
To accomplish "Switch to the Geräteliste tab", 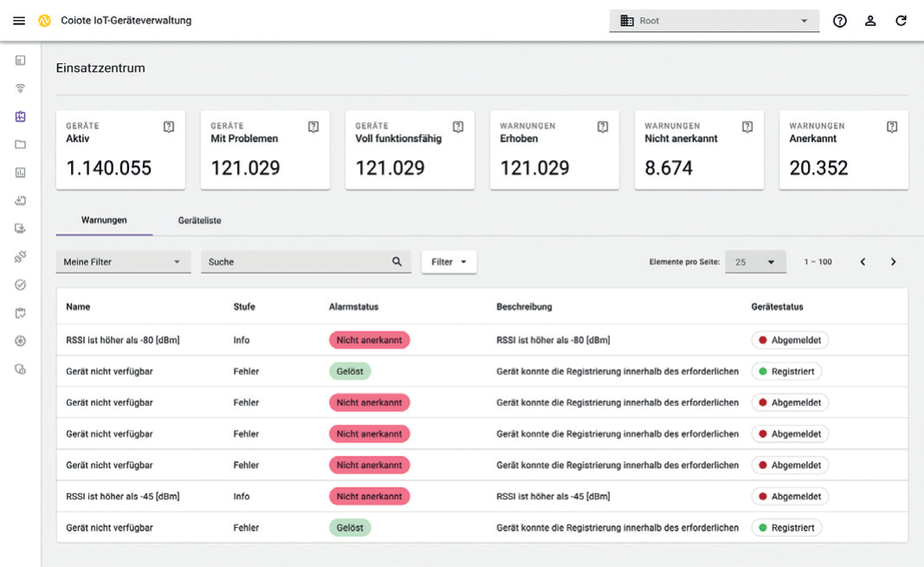I will click(x=200, y=221).
